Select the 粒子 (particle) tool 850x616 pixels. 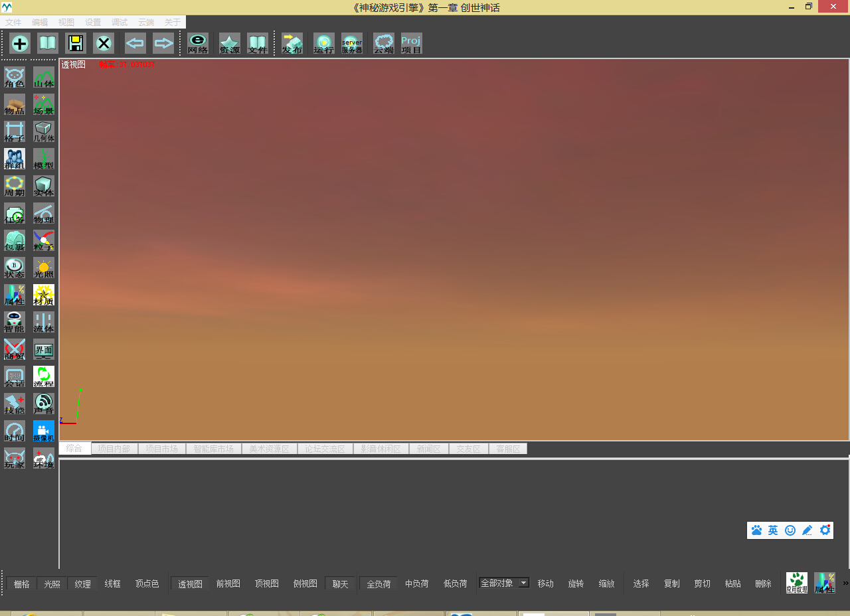(x=44, y=240)
